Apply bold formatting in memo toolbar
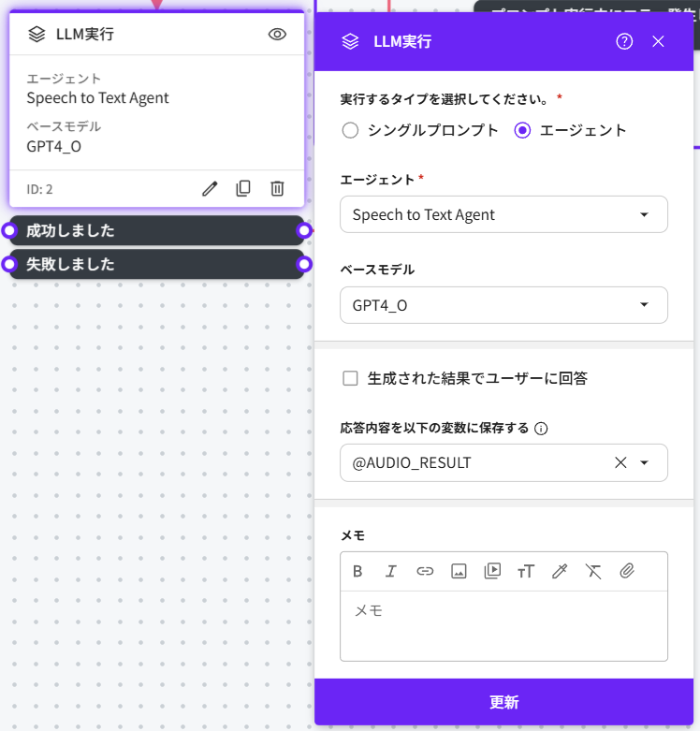The image size is (700, 731). (357, 571)
